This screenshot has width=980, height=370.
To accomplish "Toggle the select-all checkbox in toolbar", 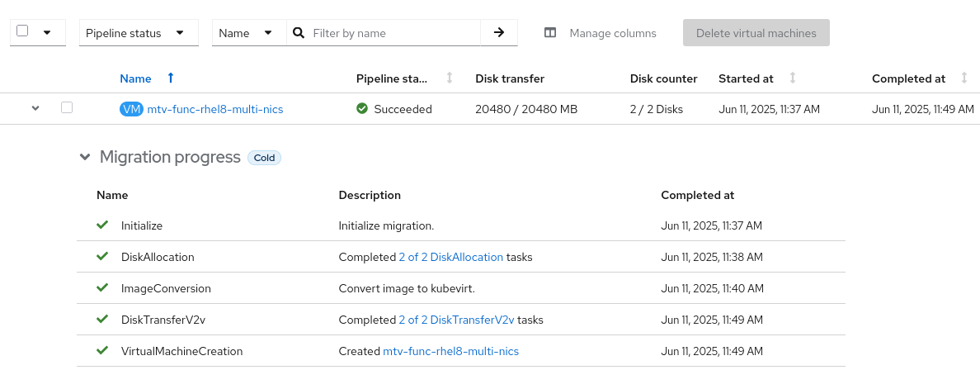I will (x=22, y=31).
